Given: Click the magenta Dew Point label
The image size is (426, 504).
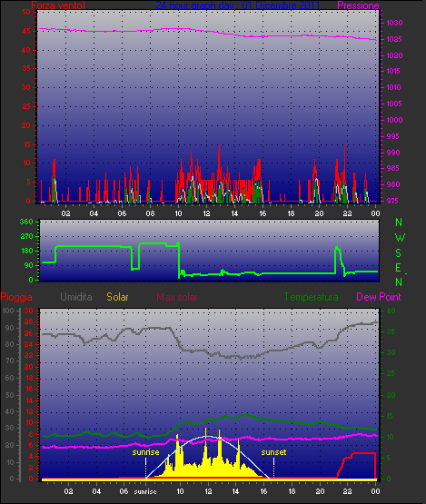Looking at the screenshot, I should point(379,297).
